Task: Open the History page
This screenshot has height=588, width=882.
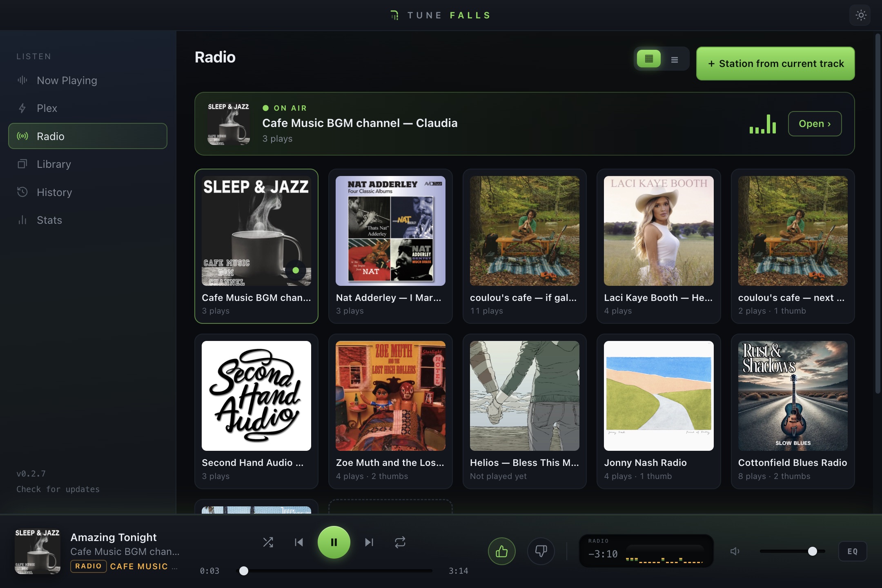Action: (88, 192)
